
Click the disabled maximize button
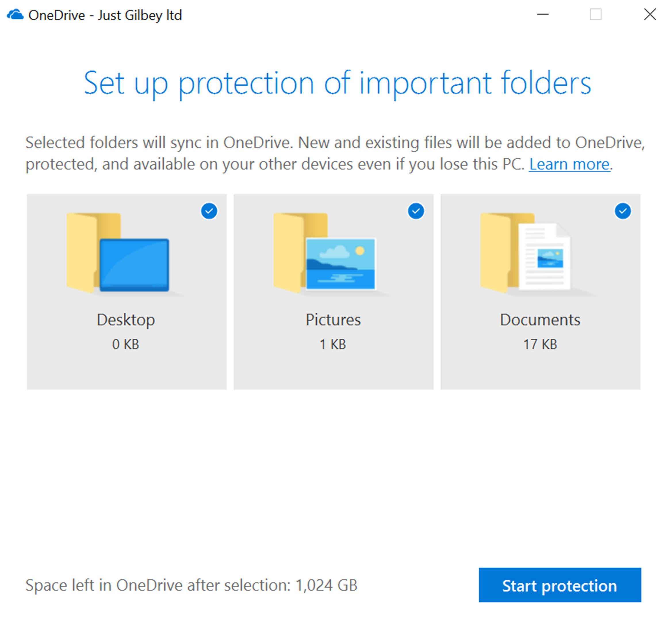pyautogui.click(x=596, y=15)
